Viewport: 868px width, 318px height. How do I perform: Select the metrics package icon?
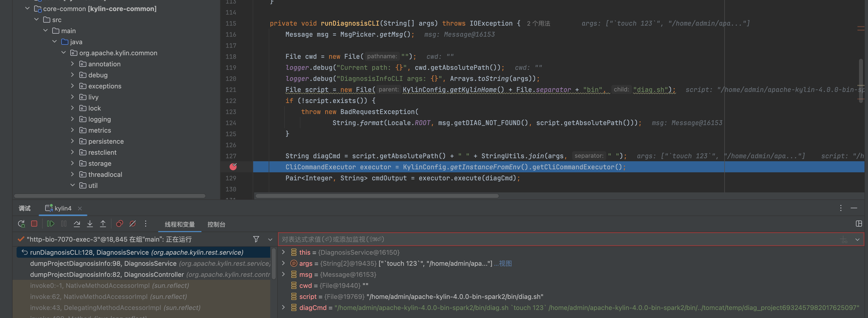83,130
